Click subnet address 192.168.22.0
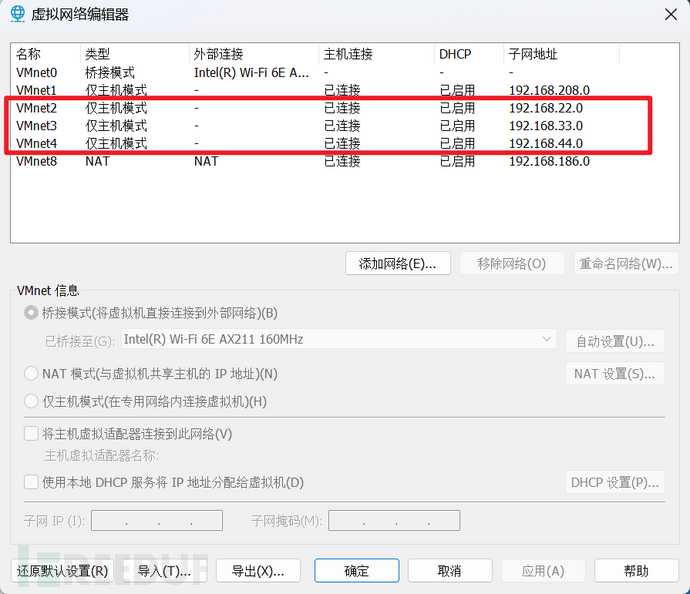 coord(546,108)
